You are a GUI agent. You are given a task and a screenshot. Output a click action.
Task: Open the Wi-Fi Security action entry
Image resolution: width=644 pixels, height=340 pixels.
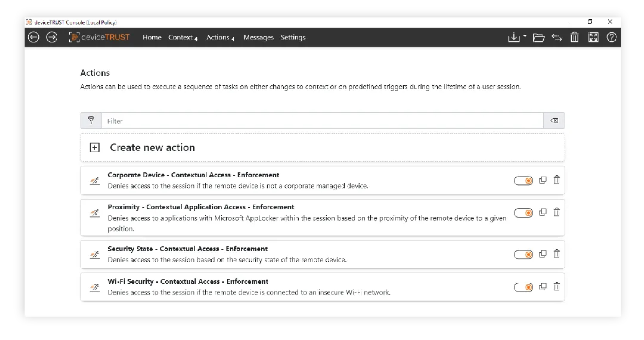[188, 282]
